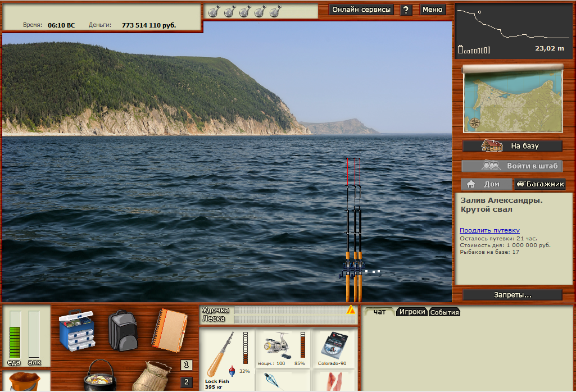Click the cabin icon on На базу
Viewport: 576px width, 392px height.
click(492, 145)
